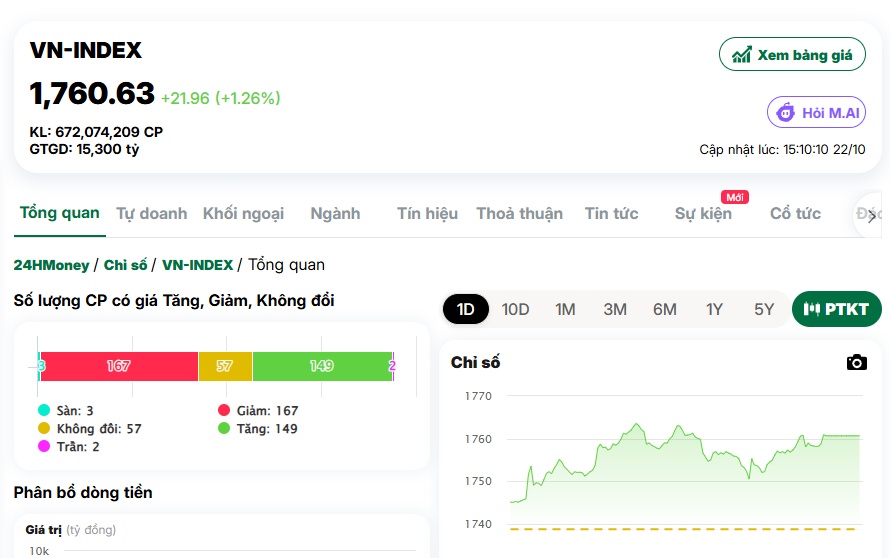Viewport: 890px width, 558px height.
Task: Toggle the Sàn: 3 legend item
Action: click(x=65, y=410)
